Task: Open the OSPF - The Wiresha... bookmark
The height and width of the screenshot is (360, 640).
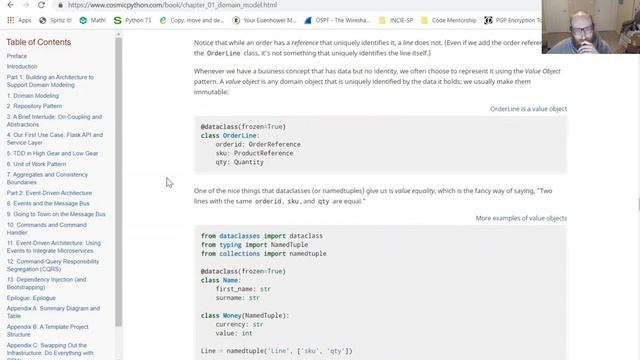Action: [337, 20]
